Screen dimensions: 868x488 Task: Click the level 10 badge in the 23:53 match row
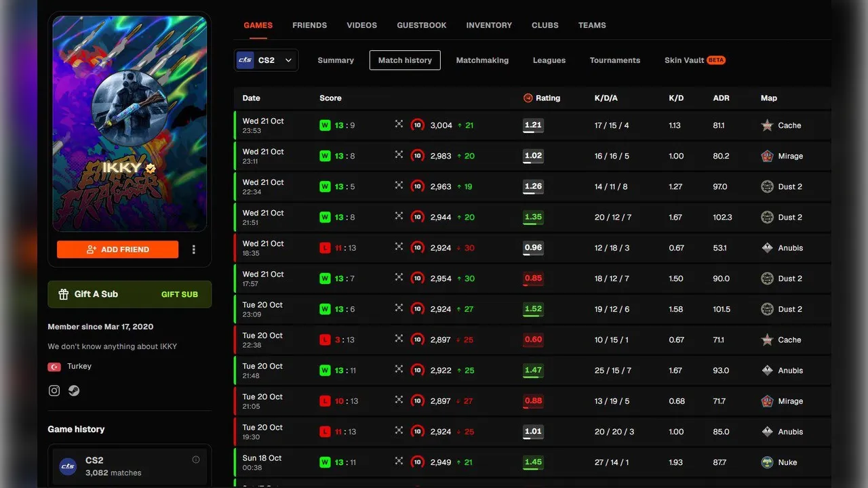tap(418, 125)
